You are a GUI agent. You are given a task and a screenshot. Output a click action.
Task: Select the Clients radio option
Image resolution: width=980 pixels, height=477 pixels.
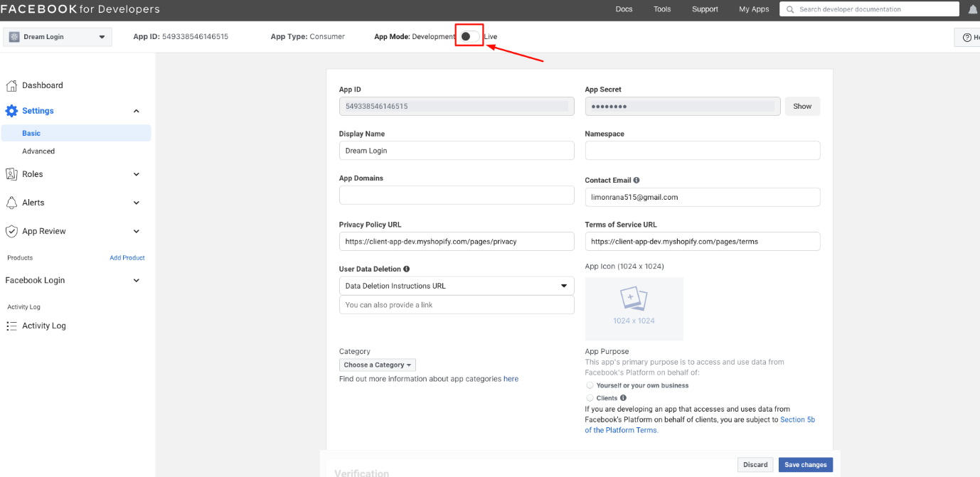pyautogui.click(x=590, y=398)
